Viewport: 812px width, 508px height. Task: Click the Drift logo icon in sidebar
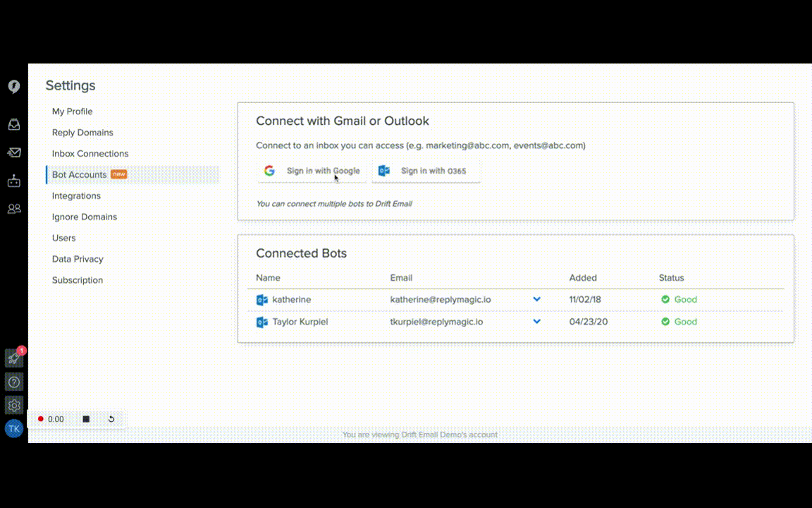point(14,86)
